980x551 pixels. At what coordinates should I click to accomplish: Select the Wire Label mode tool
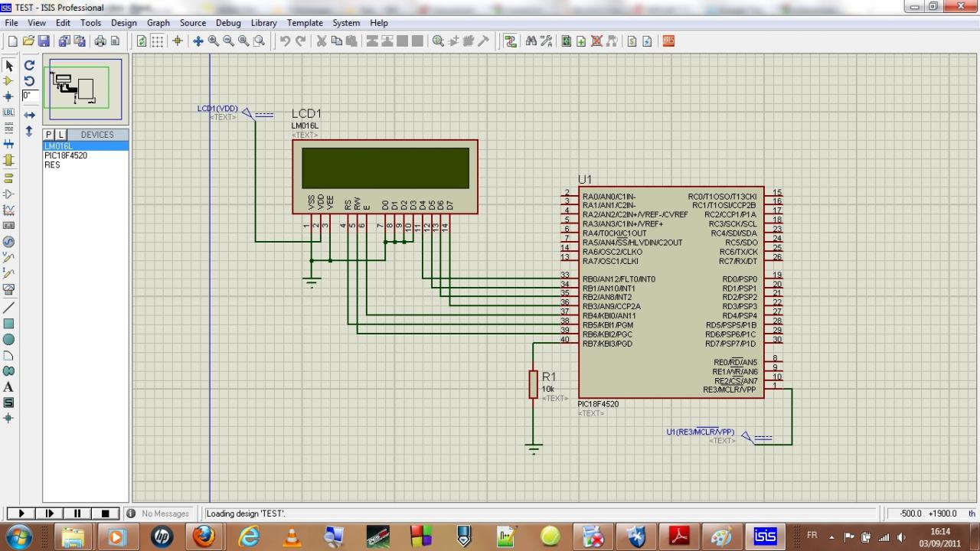point(9,112)
